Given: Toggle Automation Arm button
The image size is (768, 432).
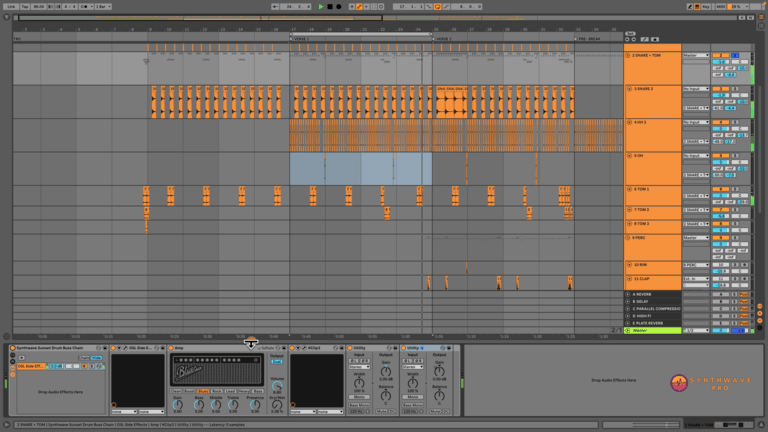Looking at the screenshot, I should [x=359, y=7].
